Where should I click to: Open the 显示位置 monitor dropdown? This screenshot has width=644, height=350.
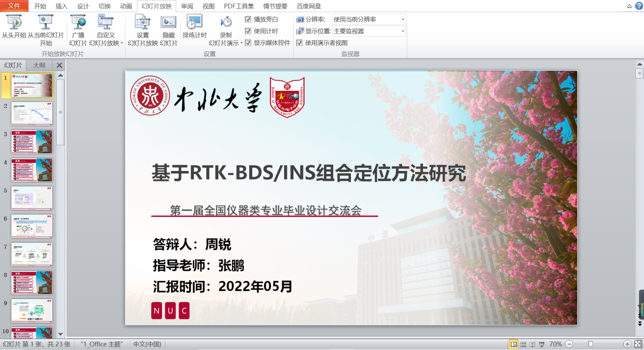point(403,31)
